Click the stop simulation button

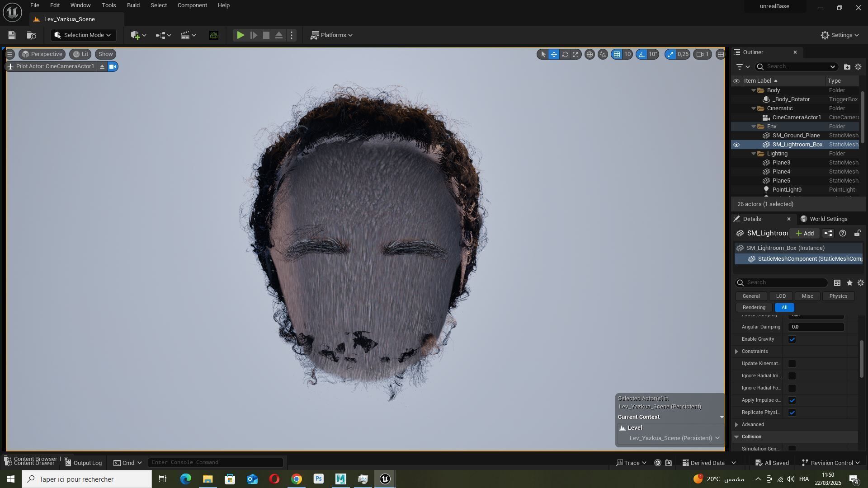coord(266,35)
